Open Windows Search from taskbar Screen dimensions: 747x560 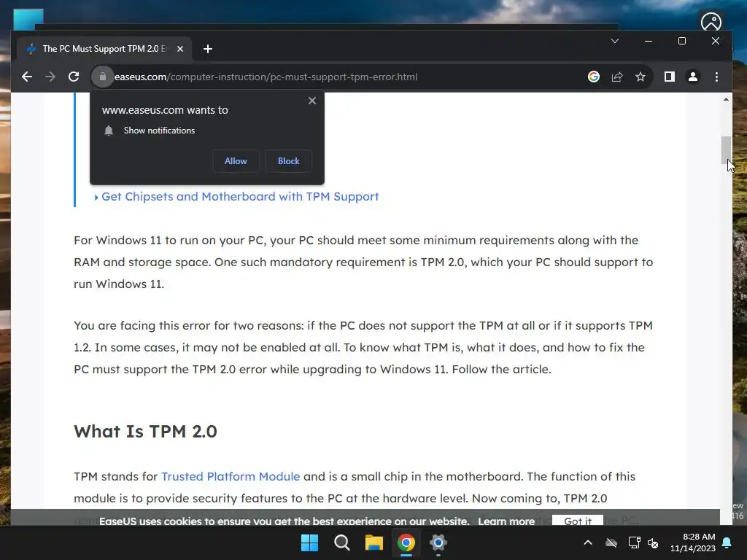pyautogui.click(x=341, y=542)
